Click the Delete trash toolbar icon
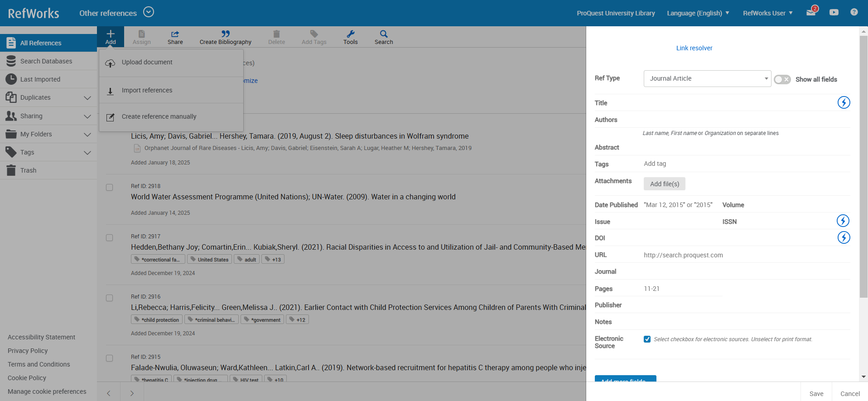Image resolution: width=868 pixels, height=401 pixels. 276,34
